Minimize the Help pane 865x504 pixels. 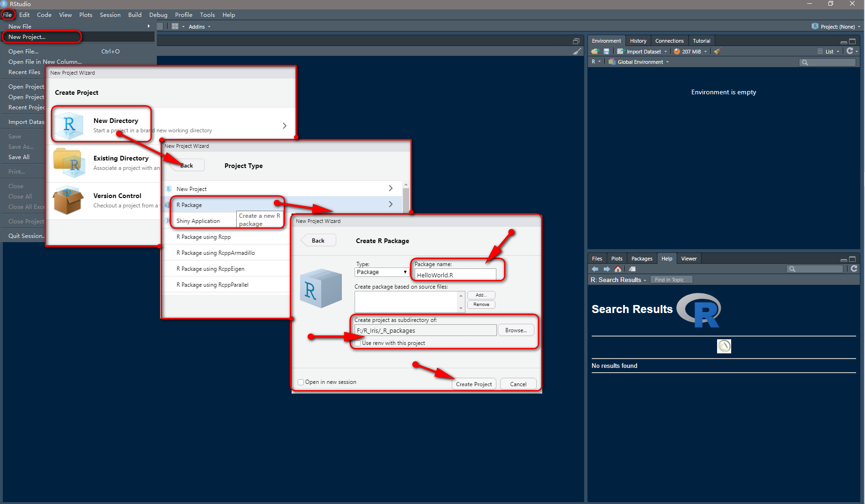coord(844,260)
